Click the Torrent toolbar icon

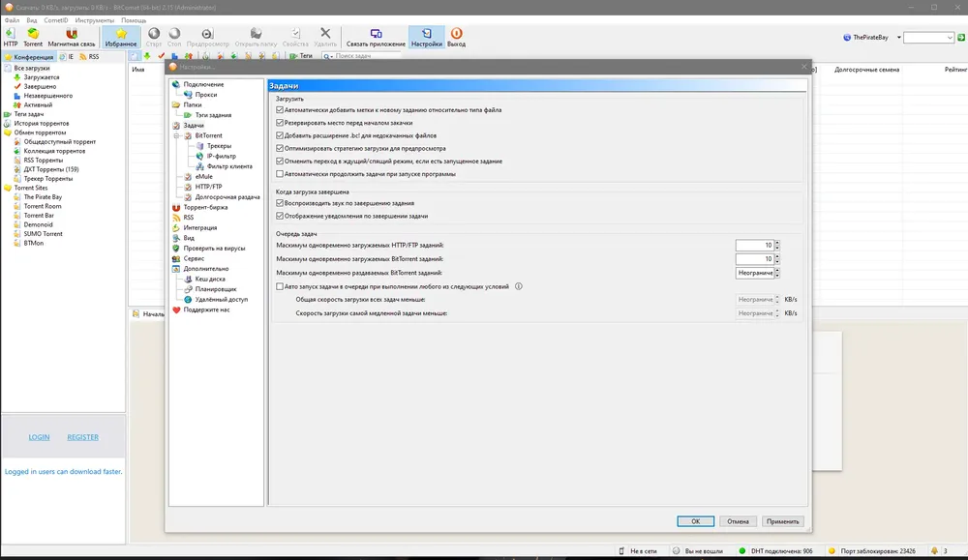(x=33, y=33)
